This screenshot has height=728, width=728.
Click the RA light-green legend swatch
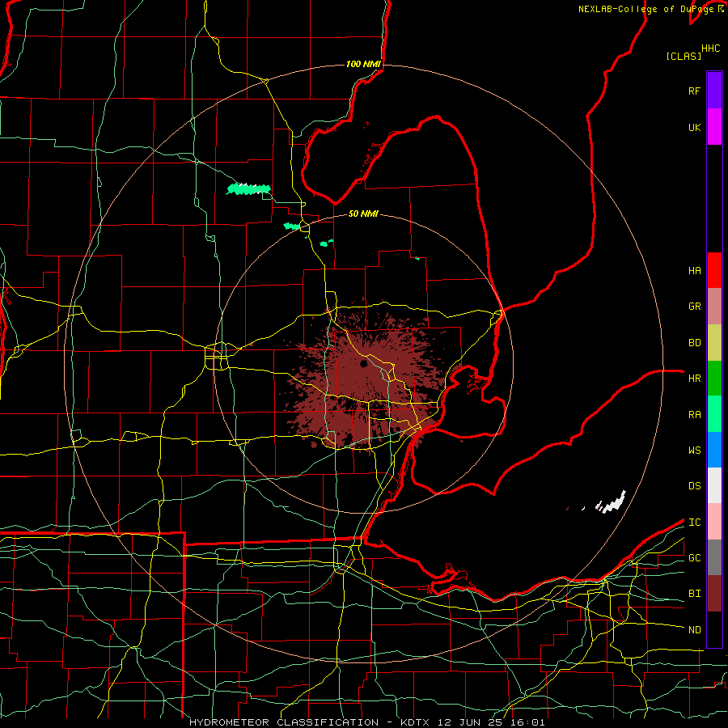[x=714, y=414]
